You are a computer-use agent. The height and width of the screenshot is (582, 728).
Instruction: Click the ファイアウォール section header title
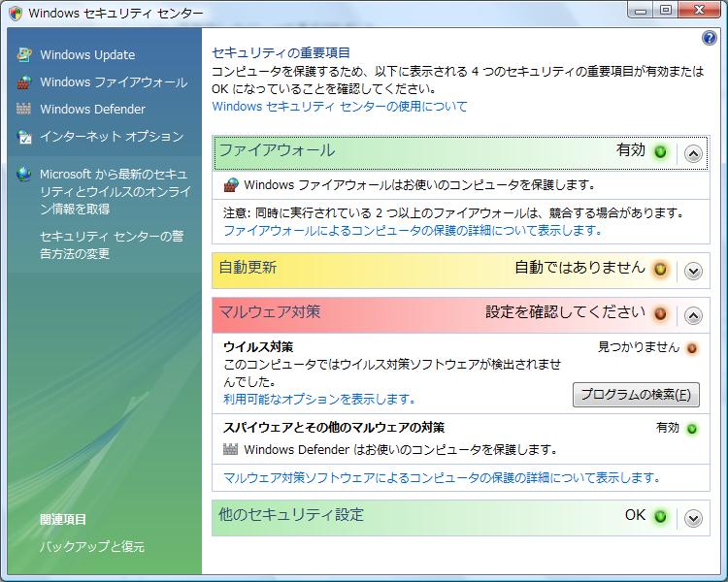pyautogui.click(x=277, y=150)
